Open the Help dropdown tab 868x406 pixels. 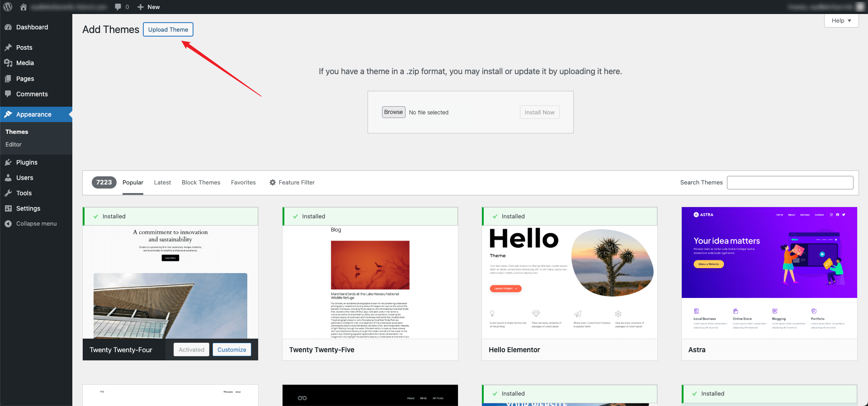(x=841, y=21)
